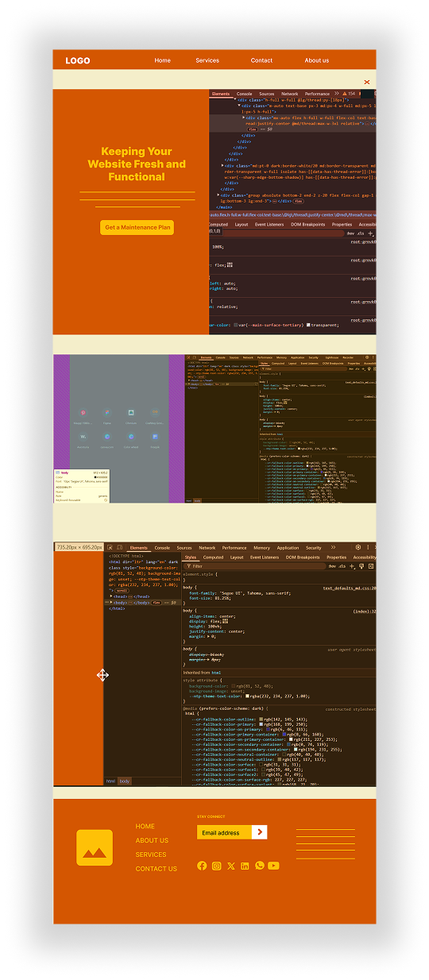Open the CONTACT US footer link
This screenshot has width=429, height=980.
coord(156,869)
